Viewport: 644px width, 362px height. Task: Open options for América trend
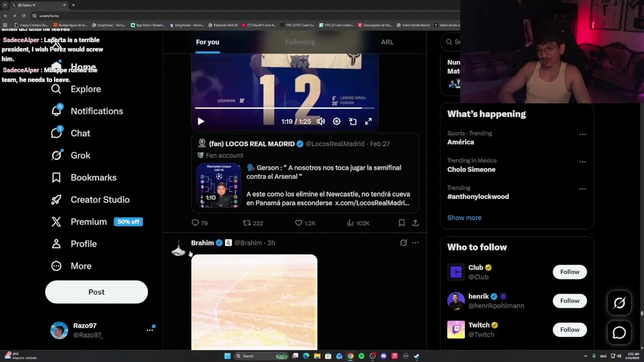click(x=582, y=134)
